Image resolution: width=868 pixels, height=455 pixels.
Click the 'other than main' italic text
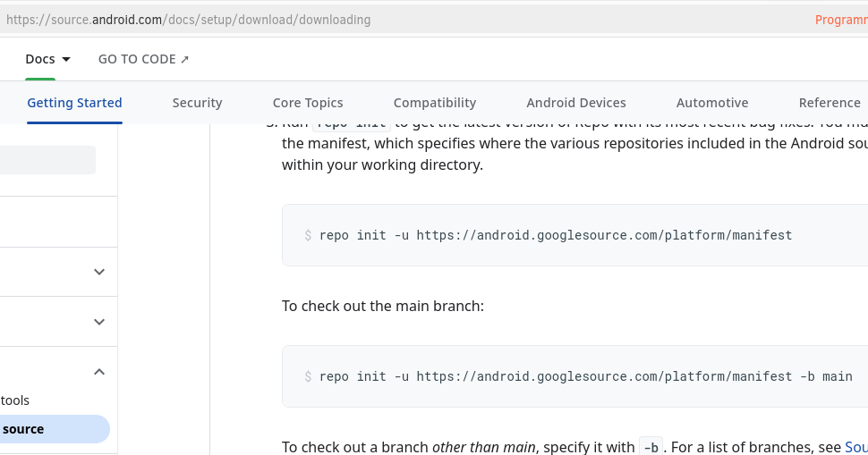[x=484, y=447]
